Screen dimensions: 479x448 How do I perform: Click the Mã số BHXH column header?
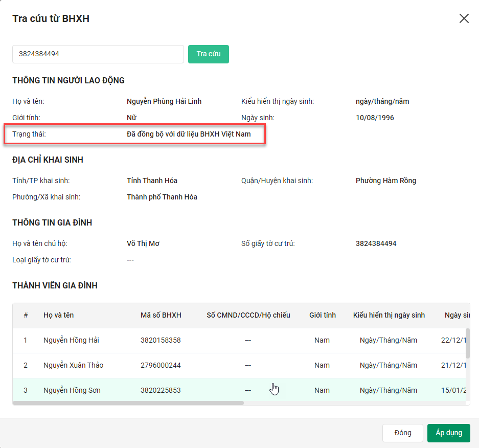[x=161, y=315]
